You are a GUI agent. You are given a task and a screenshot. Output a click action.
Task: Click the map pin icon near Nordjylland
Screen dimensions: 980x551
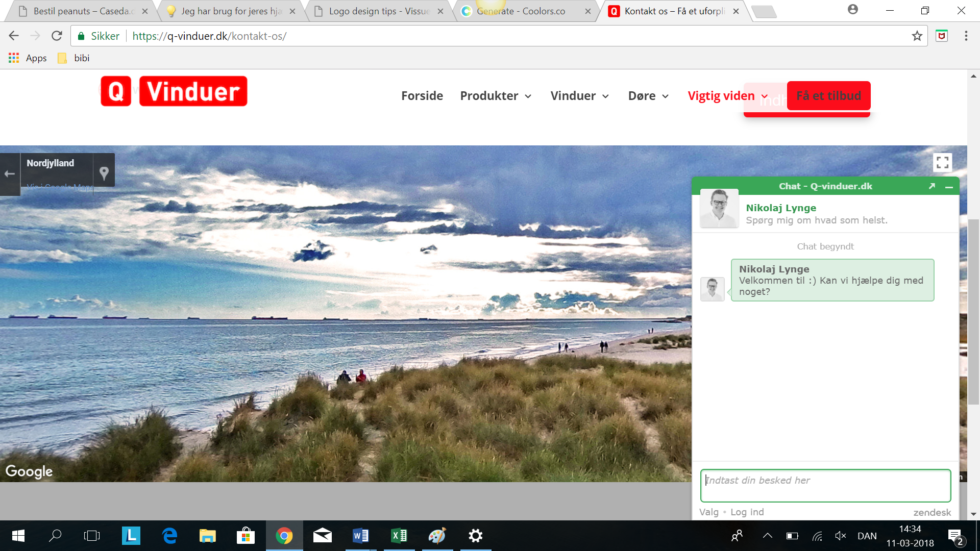[104, 173]
